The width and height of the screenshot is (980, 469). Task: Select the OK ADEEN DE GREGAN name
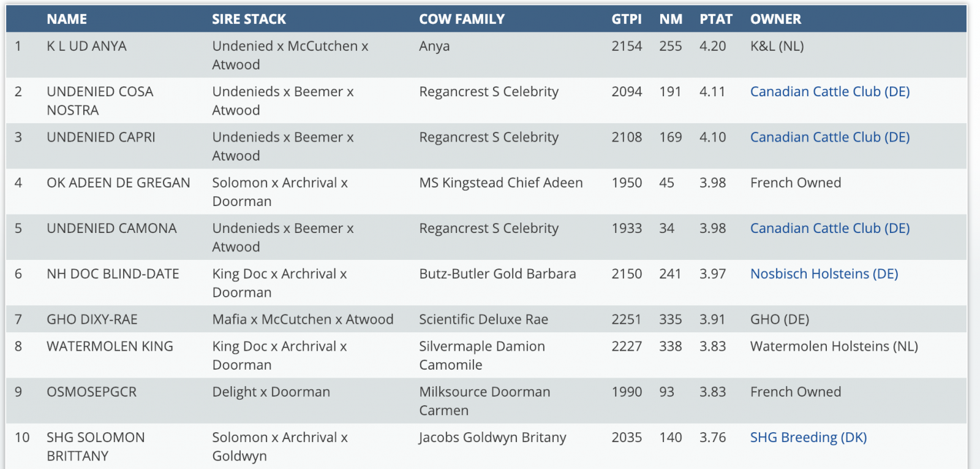118,183
